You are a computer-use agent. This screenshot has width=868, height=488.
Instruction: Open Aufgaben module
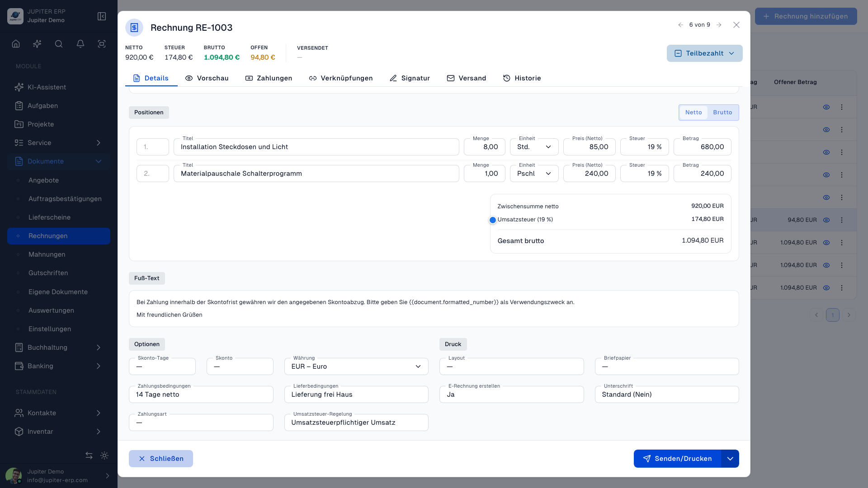(x=59, y=106)
